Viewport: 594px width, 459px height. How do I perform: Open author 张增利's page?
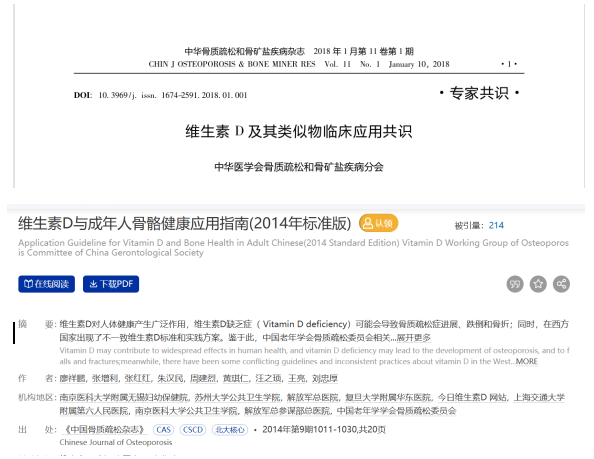coord(105,378)
